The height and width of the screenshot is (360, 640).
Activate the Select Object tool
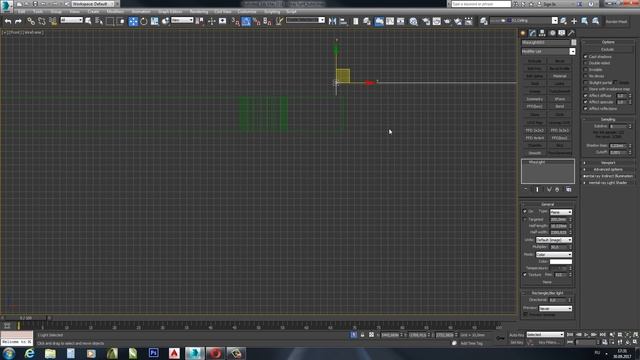pos(88,21)
